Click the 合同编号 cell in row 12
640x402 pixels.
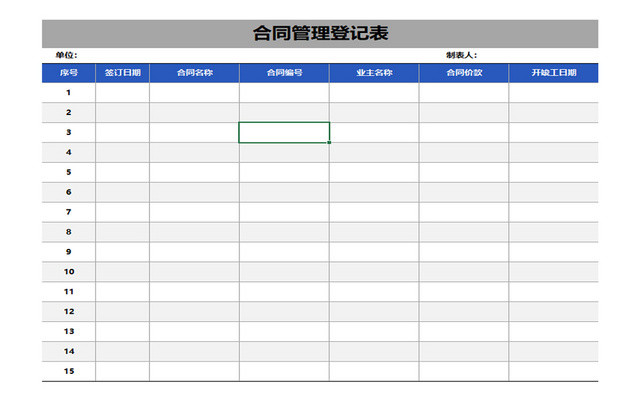(x=284, y=312)
